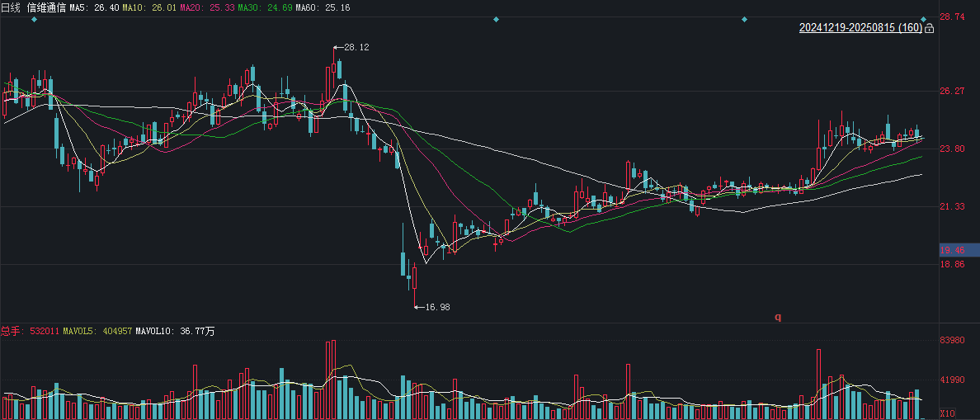The width and height of the screenshot is (980, 420).
Task: Open the 20241219-20250815 date range link
Action: point(860,28)
